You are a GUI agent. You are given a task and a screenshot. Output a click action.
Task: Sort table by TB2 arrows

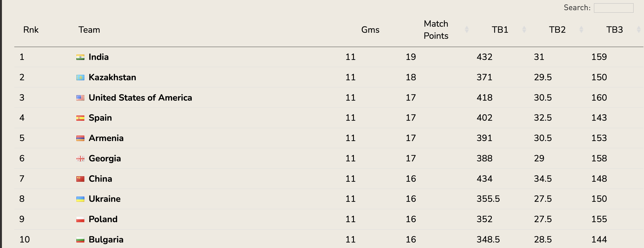(x=581, y=30)
